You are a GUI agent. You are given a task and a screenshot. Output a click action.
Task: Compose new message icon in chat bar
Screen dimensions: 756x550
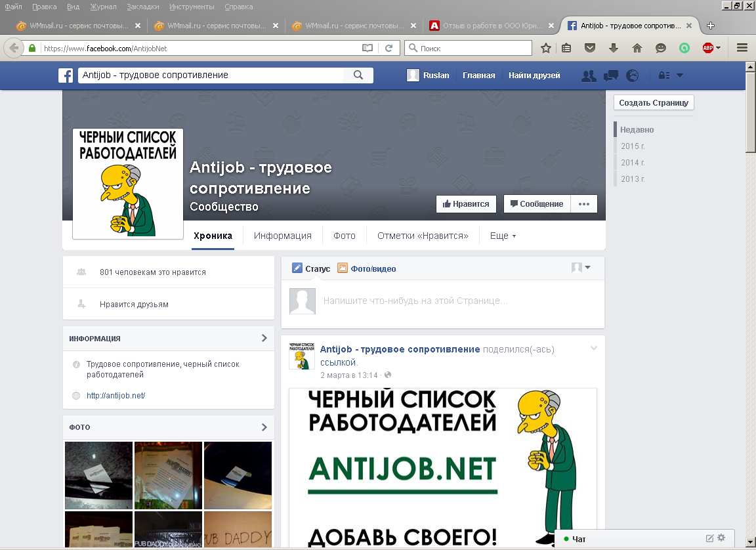pos(709,538)
